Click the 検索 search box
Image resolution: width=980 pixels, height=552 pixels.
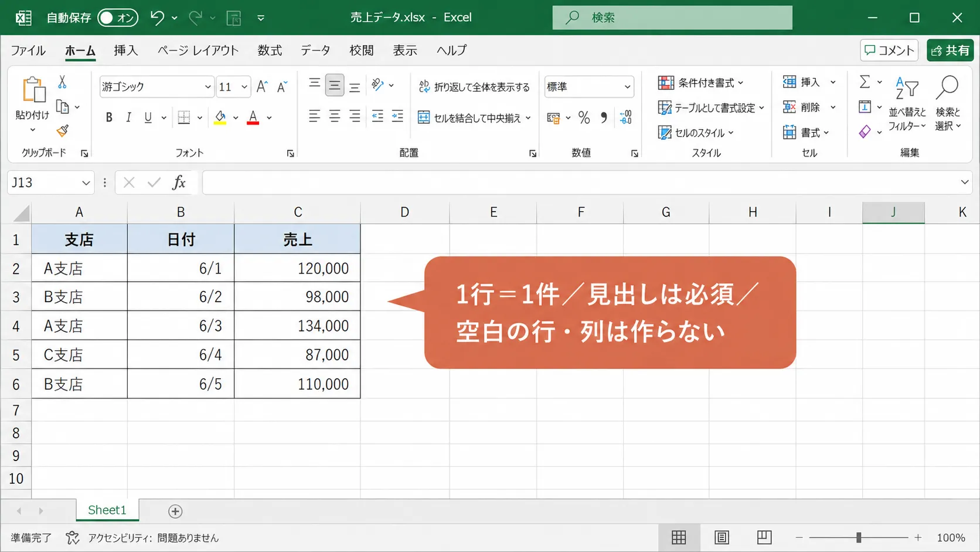point(672,18)
